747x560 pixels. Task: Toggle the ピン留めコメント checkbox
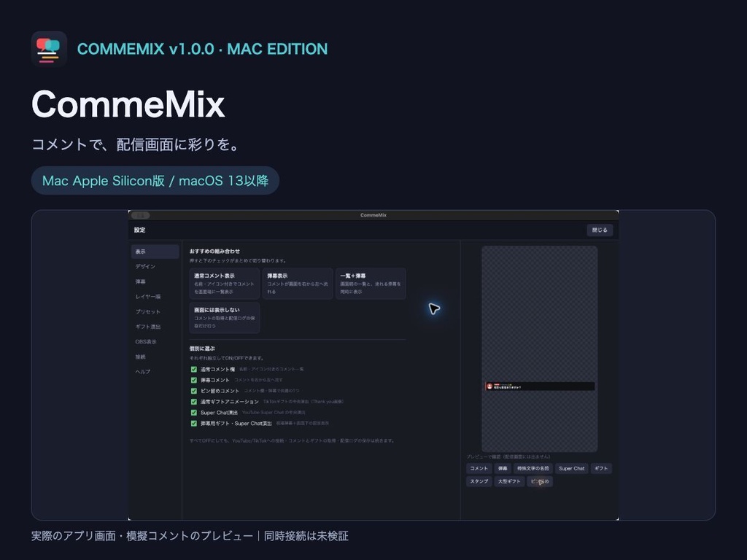coord(194,391)
